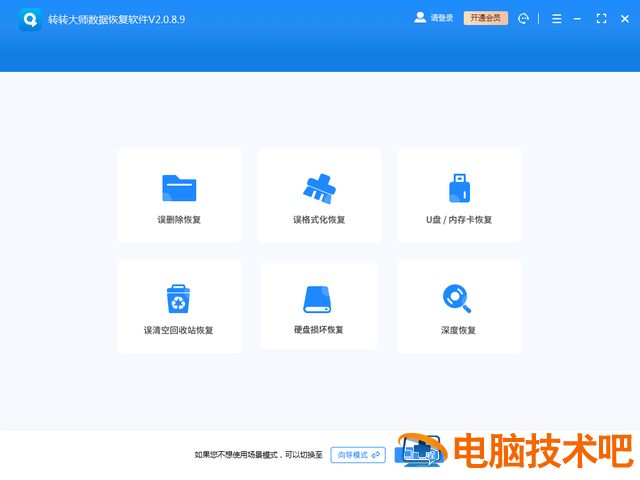The height and width of the screenshot is (480, 640).
Task: Minimize the application window
Action: (x=577, y=19)
